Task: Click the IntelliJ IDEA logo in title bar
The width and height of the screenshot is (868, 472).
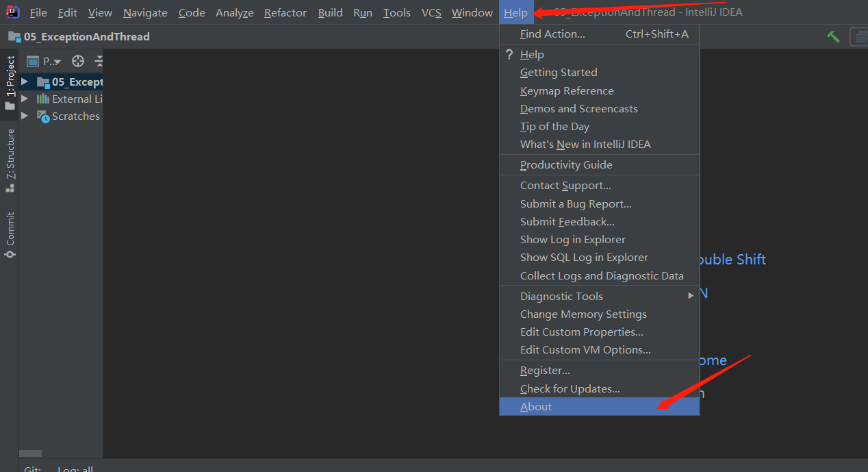Action: (13, 12)
